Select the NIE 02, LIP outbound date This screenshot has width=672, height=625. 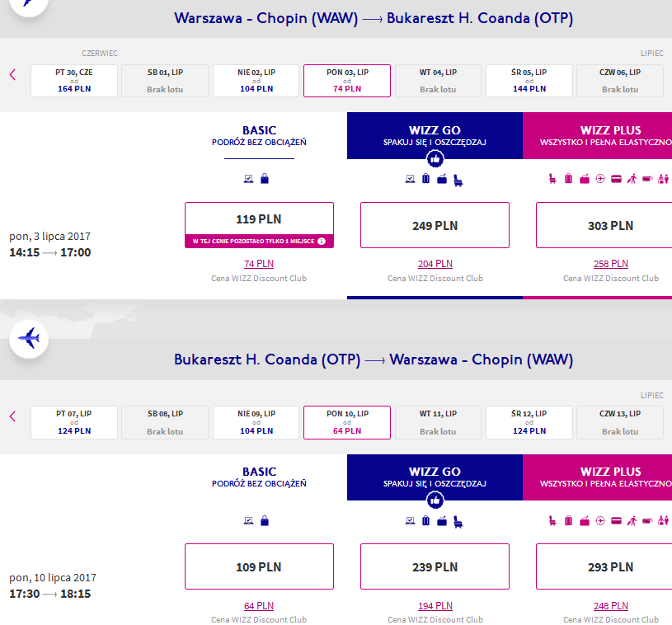tap(256, 81)
